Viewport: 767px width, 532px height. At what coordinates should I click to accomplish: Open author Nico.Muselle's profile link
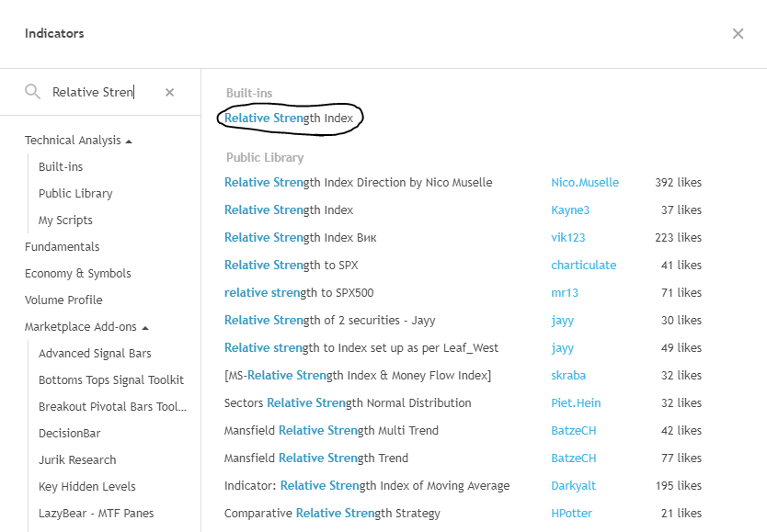585,183
